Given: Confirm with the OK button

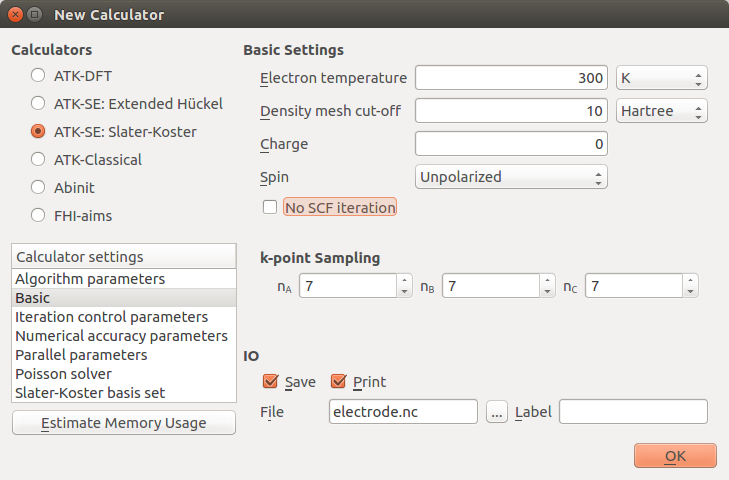Looking at the screenshot, I should click(675, 456).
